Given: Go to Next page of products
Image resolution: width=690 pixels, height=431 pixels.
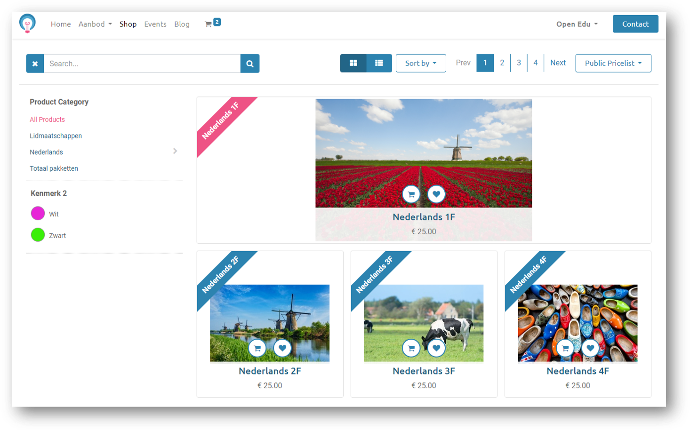Looking at the screenshot, I should click(x=558, y=63).
